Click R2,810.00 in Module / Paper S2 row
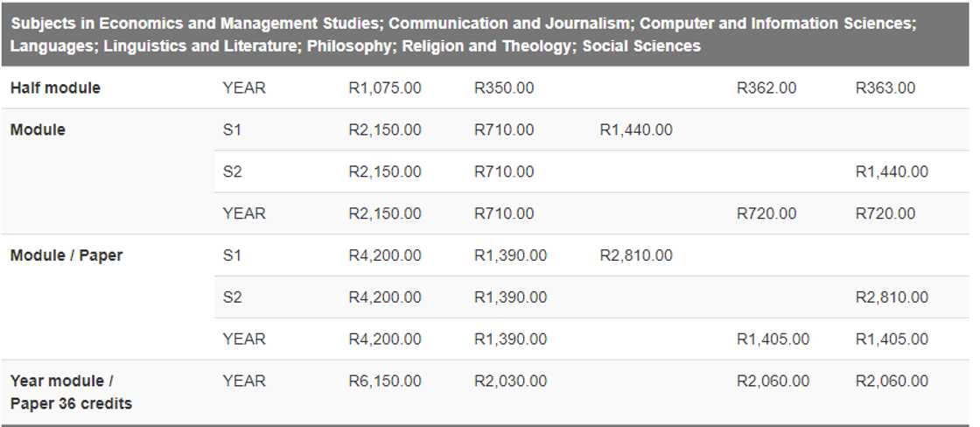 click(x=892, y=297)
